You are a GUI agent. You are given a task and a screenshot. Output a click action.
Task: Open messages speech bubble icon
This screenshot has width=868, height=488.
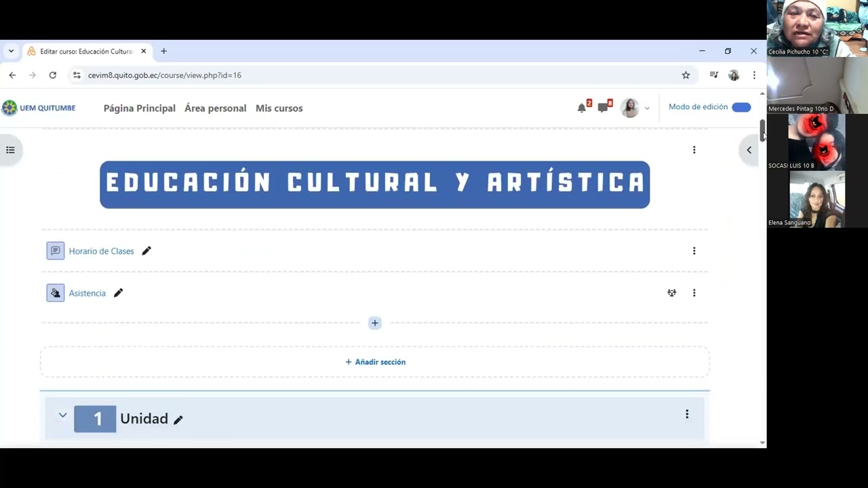[x=603, y=108]
